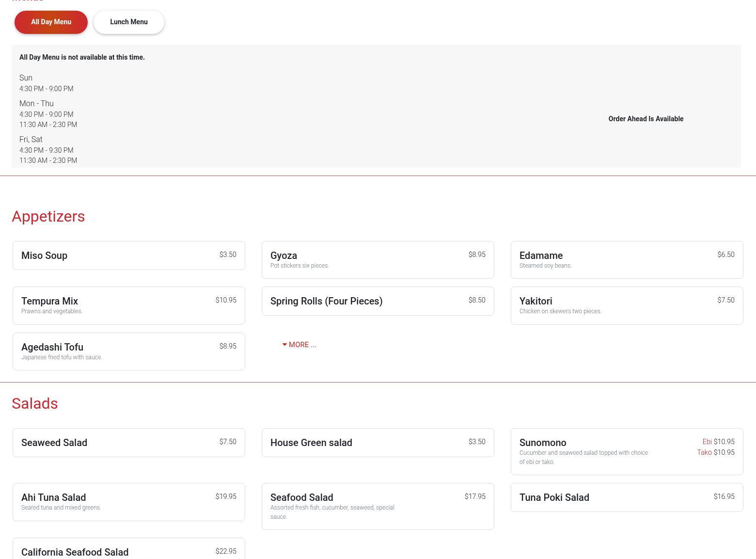Choose Gyoza pot stickers

378,260
